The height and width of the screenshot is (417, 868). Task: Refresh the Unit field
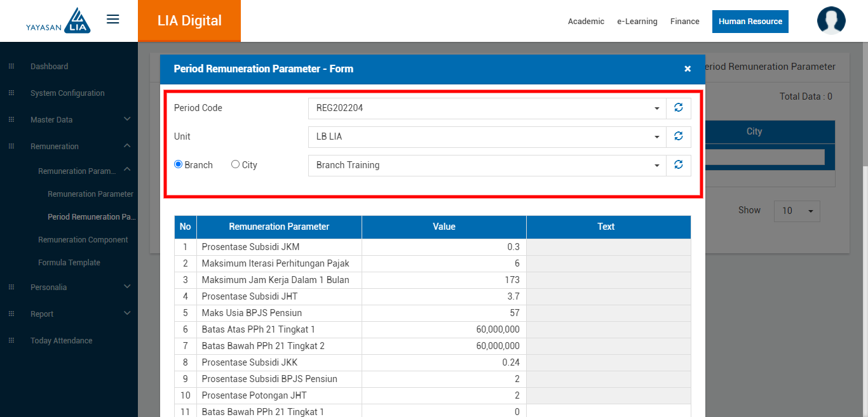[x=678, y=136]
